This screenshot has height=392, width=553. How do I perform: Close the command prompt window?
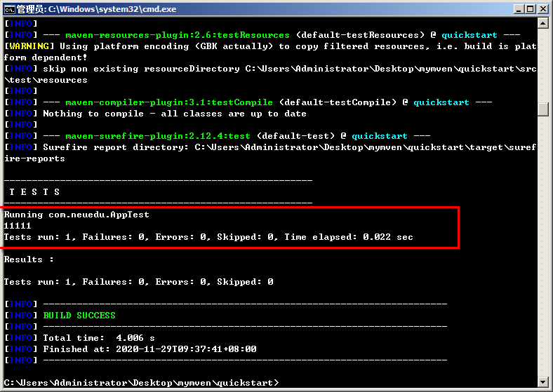(x=543, y=9)
